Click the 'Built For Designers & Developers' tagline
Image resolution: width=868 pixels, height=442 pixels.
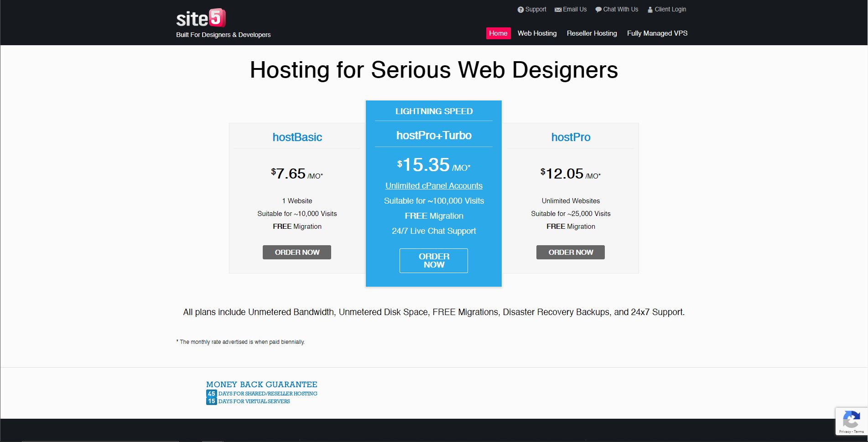[223, 35]
